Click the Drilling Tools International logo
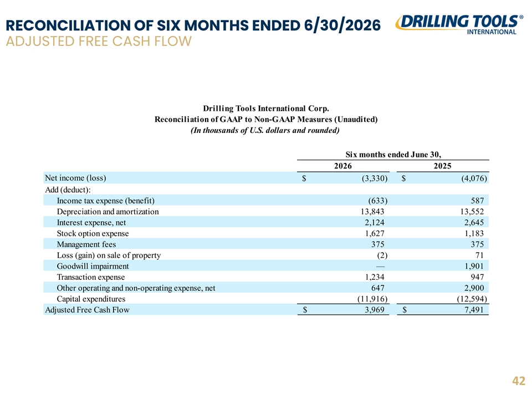This screenshot has width=532, height=399. [x=459, y=25]
